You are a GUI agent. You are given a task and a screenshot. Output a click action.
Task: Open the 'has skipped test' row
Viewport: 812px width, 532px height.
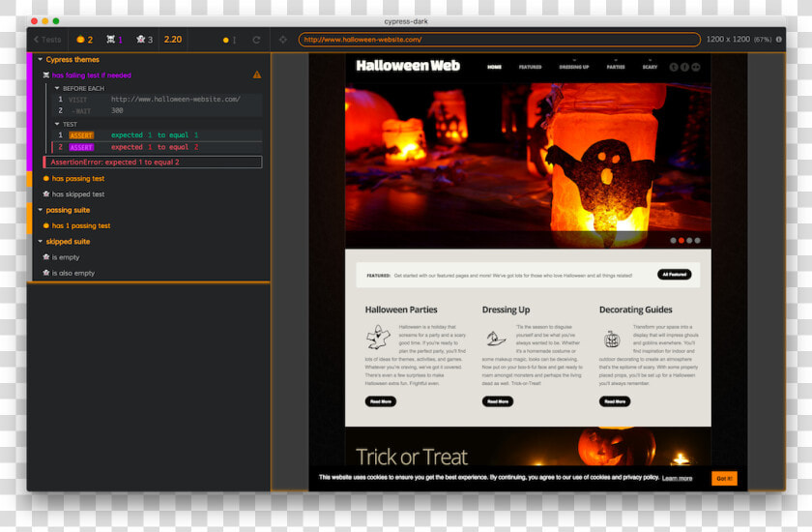click(78, 194)
